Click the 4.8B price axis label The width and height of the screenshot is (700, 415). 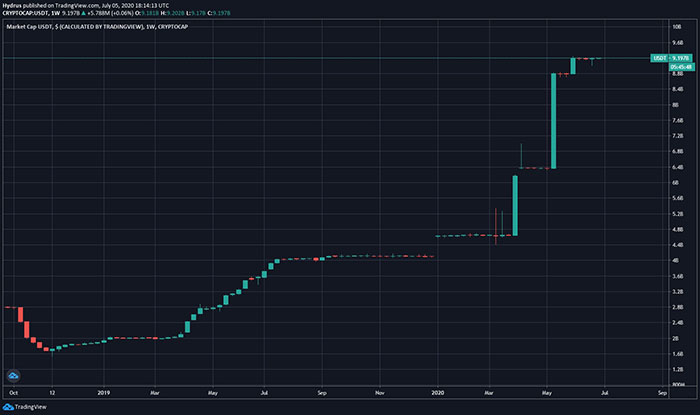[x=678, y=229]
